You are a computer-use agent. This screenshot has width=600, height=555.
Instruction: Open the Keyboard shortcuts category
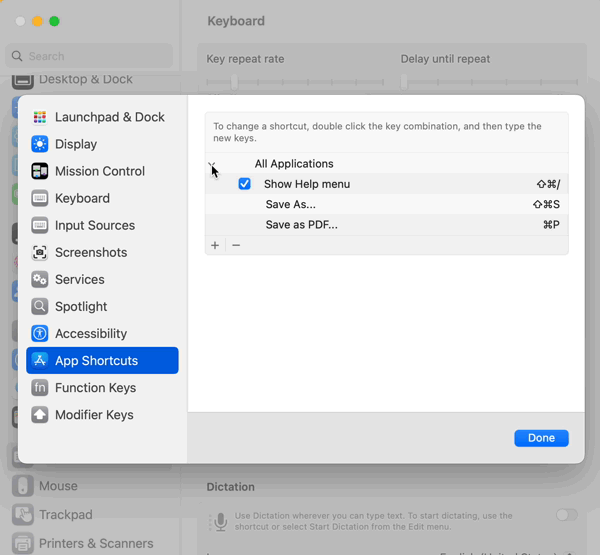(82, 198)
